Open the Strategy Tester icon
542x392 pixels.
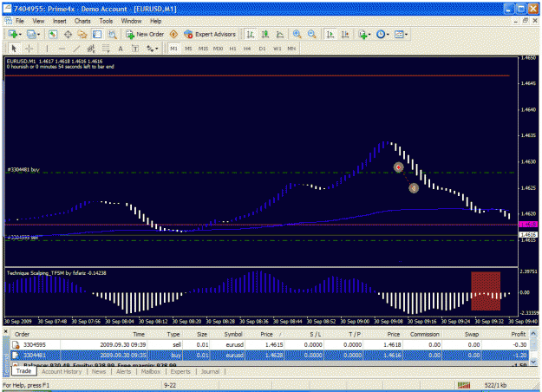coord(113,34)
